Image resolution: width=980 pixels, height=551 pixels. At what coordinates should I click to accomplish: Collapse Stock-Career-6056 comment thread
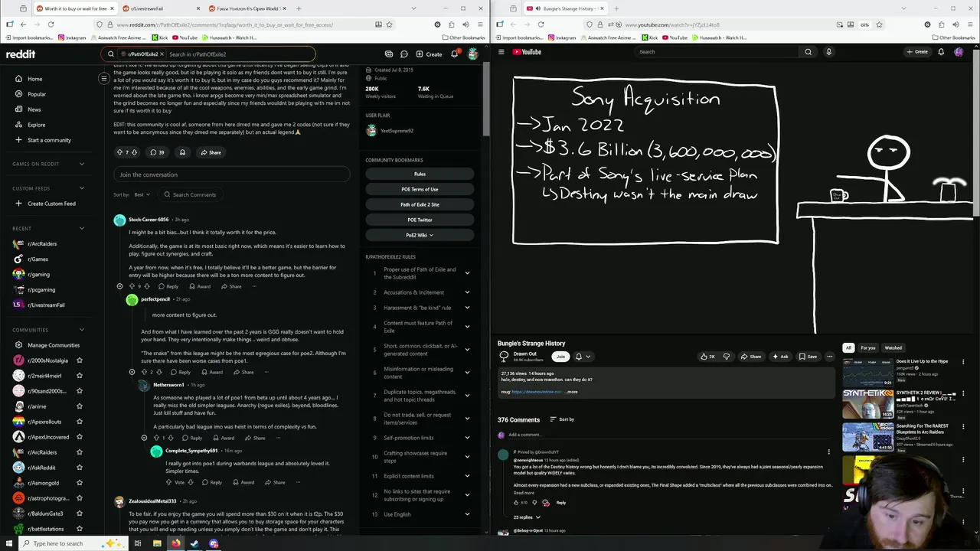coord(119,286)
